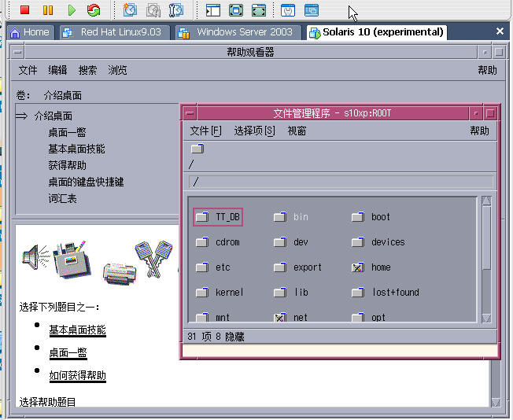Open 浏览 menu in the help viewer
Screen dimensions: 513x420
pos(117,70)
